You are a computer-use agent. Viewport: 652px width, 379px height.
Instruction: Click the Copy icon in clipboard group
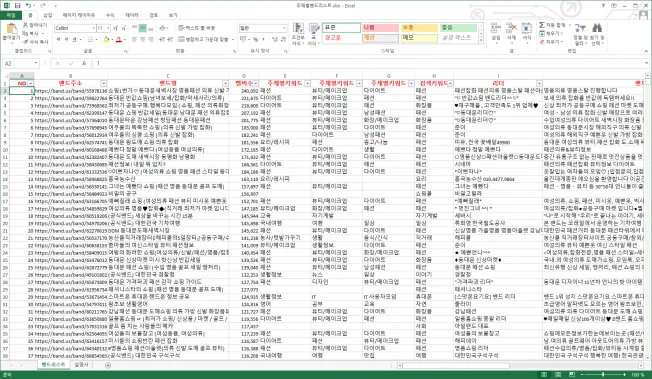pos(25,33)
